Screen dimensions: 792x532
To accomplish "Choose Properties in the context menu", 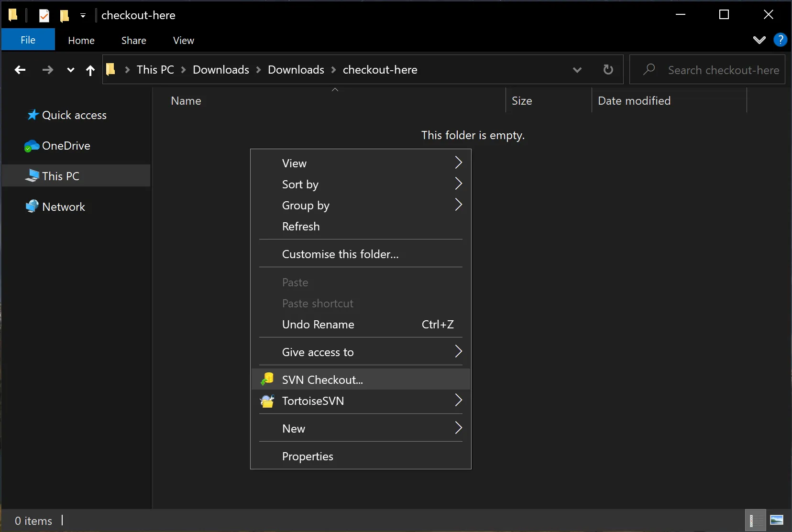I will point(308,456).
